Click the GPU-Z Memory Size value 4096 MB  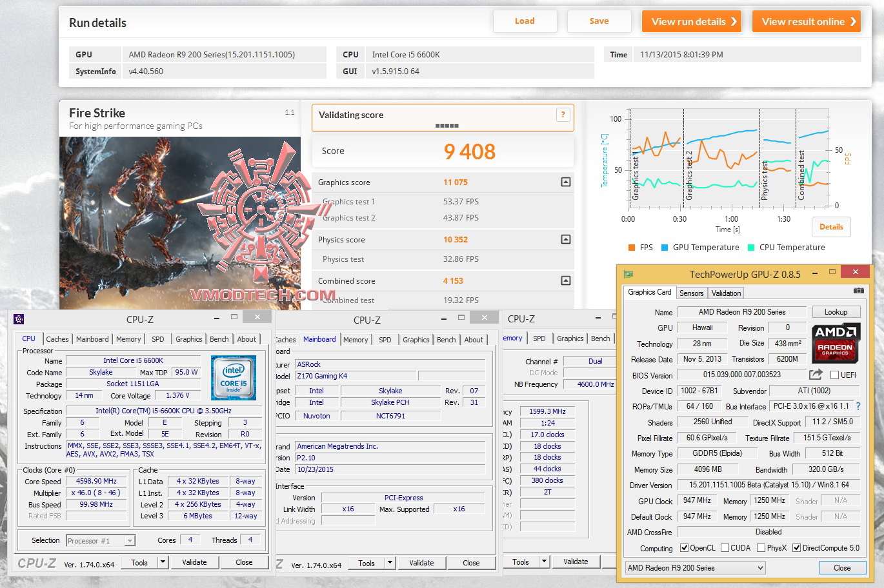point(708,469)
